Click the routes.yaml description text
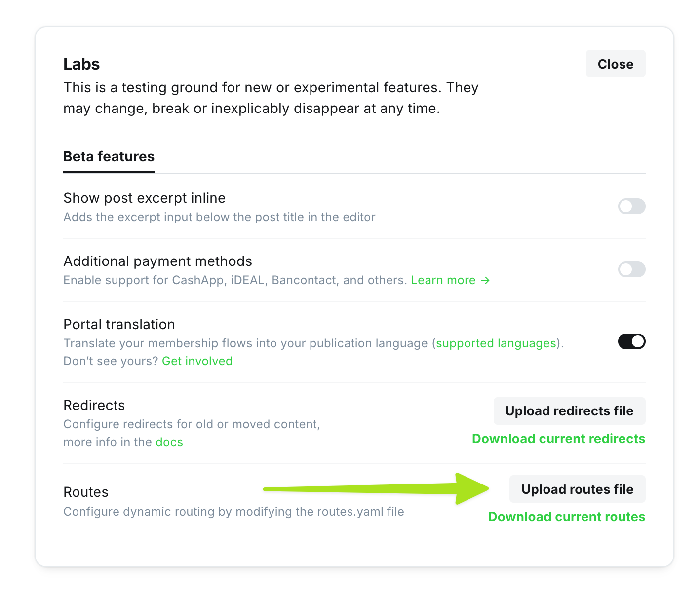Image resolution: width=700 pixels, height=596 pixels. pos(233,512)
